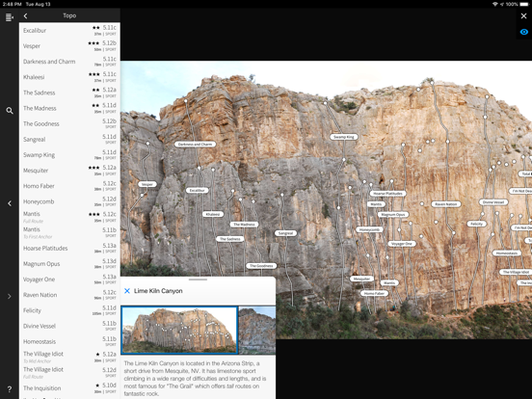Tap Felicity label on cliff photo
The height and width of the screenshot is (399, 532).
pos(477,224)
